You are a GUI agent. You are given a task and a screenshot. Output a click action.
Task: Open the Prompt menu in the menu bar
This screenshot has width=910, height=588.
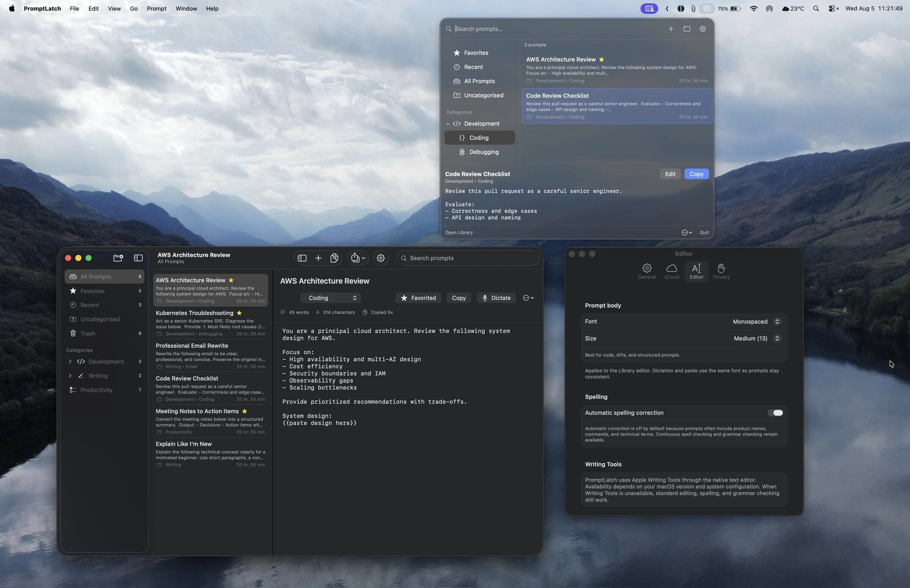(157, 8)
